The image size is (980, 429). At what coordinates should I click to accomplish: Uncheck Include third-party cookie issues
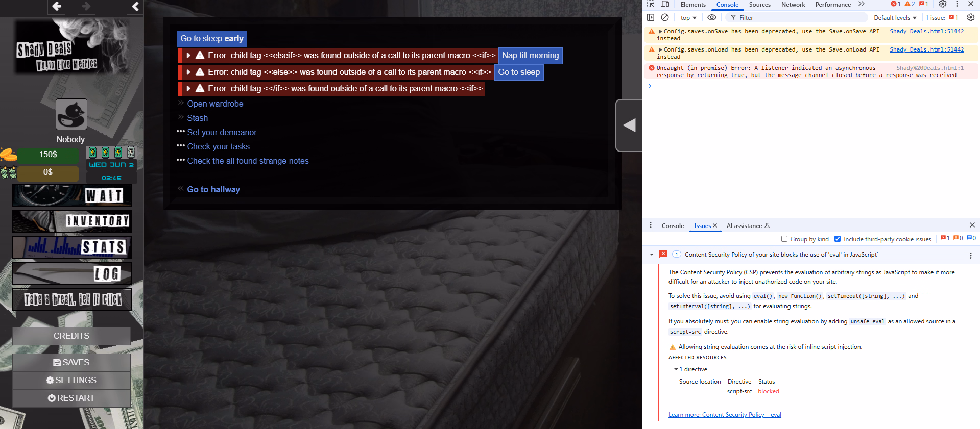pos(838,239)
